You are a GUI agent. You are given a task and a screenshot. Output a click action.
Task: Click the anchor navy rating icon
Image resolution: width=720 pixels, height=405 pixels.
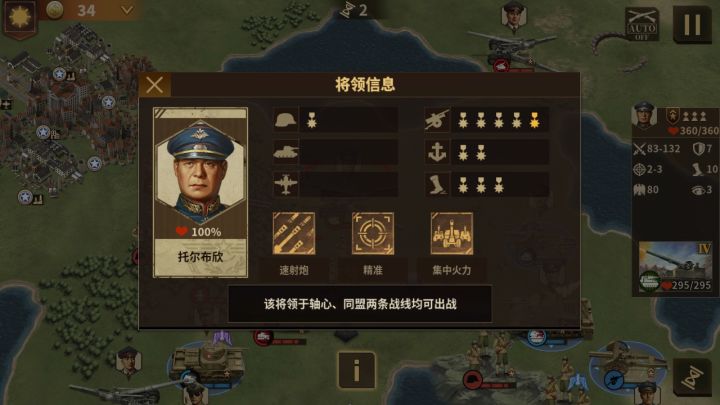[437, 152]
